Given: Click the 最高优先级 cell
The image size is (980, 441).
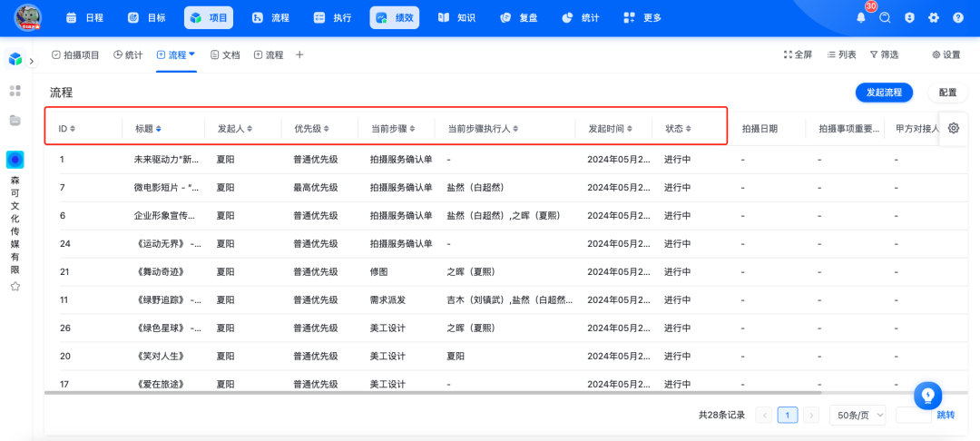Looking at the screenshot, I should (x=316, y=188).
